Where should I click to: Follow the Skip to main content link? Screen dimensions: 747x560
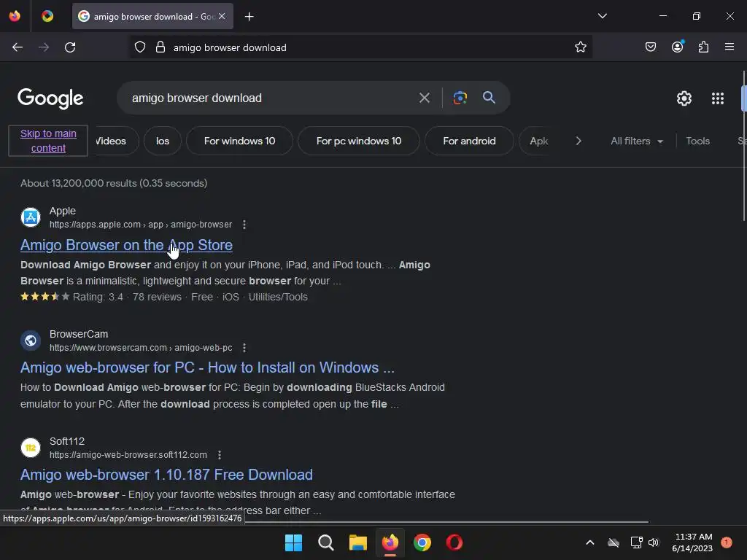coord(48,141)
